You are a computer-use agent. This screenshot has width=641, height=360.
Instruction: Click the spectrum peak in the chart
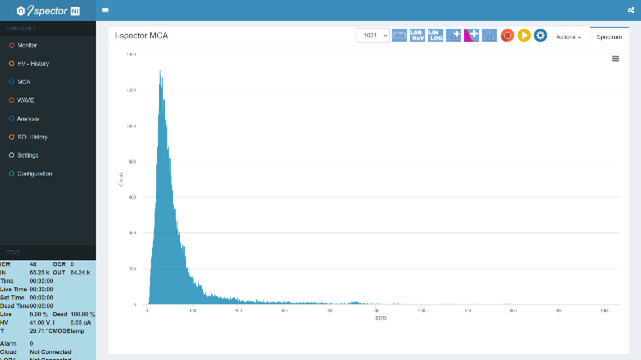[x=160, y=72]
